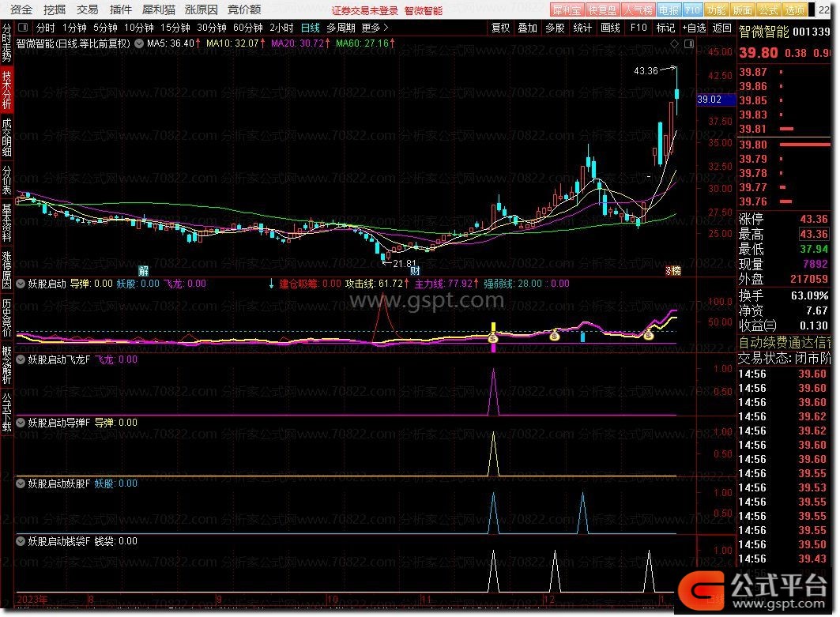The height and width of the screenshot is (617, 840).
Task: Open the 竞价额 menu
Action: [x=244, y=9]
